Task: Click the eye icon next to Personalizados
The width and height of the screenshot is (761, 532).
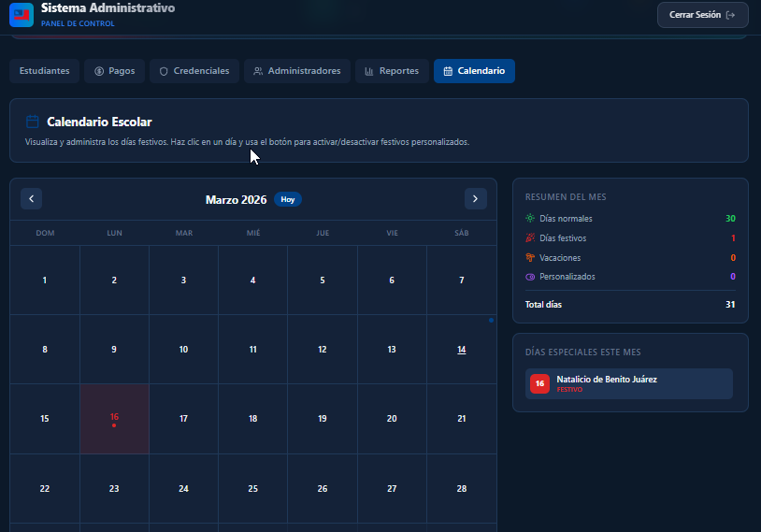Action: click(530, 277)
